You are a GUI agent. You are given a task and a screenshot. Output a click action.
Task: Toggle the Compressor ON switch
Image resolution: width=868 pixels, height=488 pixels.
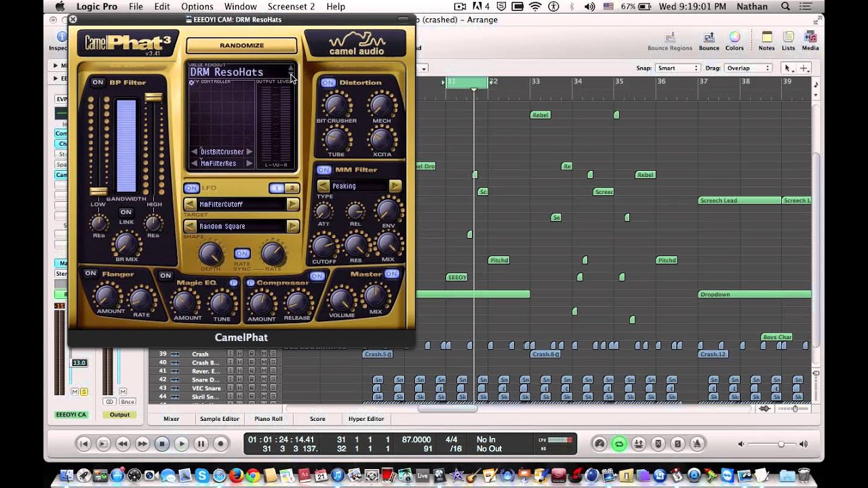pos(317,276)
